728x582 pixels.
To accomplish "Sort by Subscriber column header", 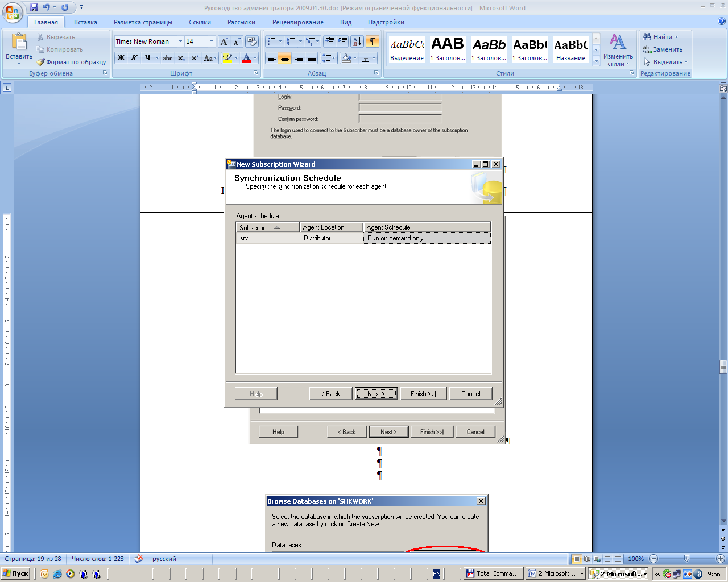I will [268, 227].
